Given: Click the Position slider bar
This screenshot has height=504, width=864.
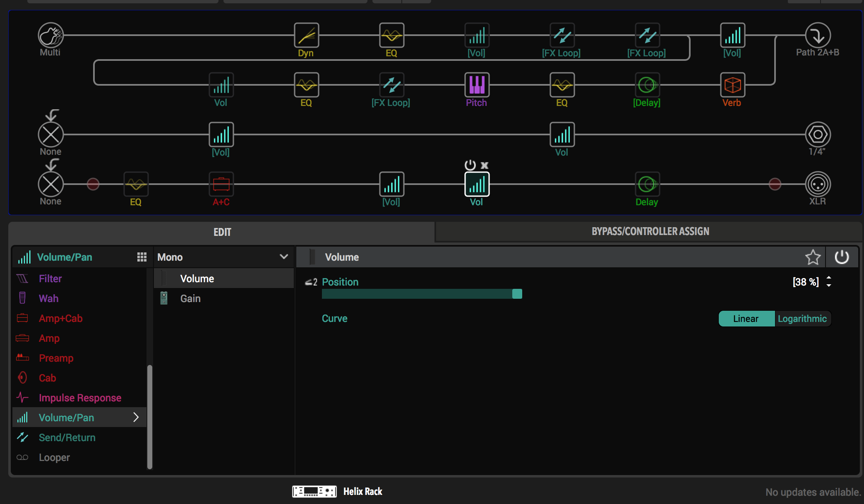Looking at the screenshot, I should (421, 294).
